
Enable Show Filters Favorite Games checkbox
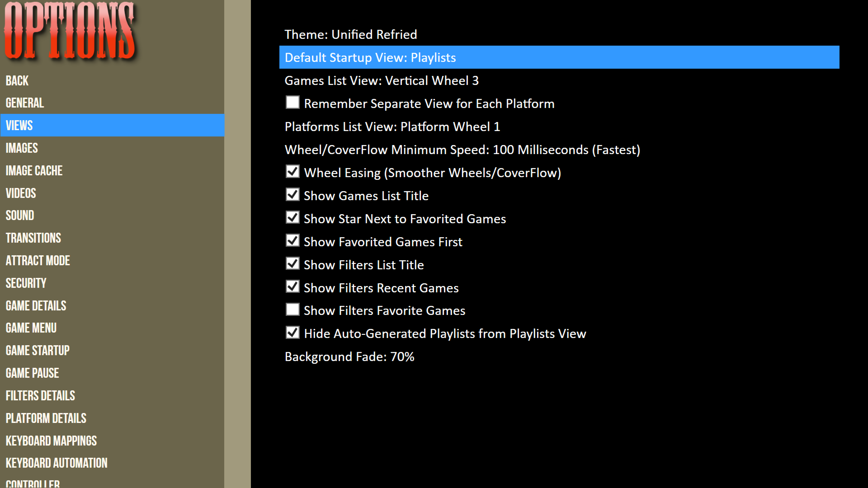point(292,309)
